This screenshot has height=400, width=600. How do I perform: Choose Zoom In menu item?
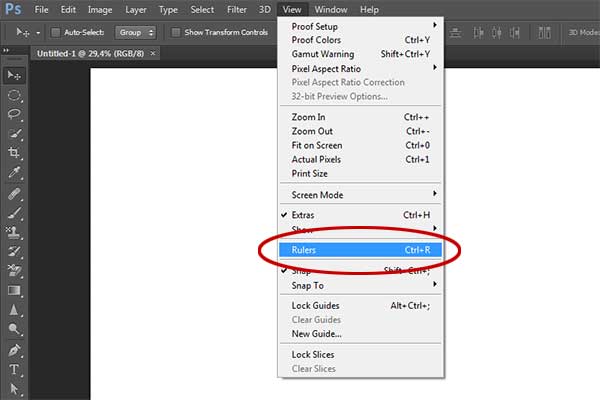point(360,117)
